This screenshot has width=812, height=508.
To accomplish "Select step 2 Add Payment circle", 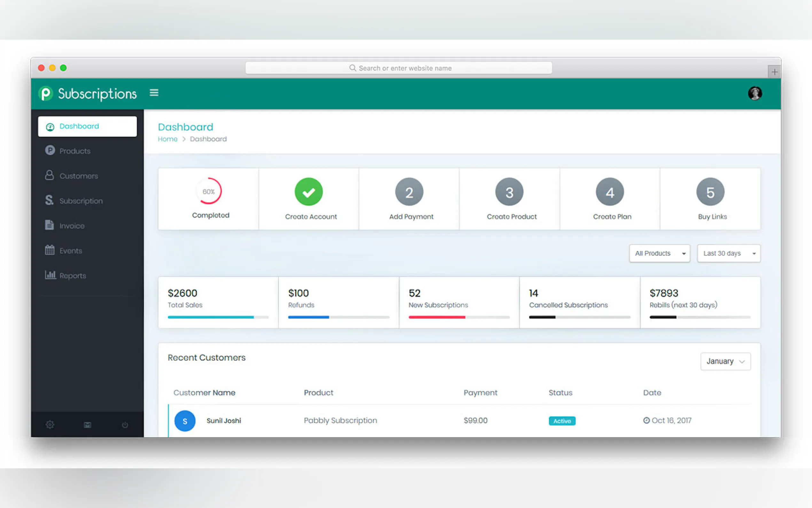I will (409, 192).
